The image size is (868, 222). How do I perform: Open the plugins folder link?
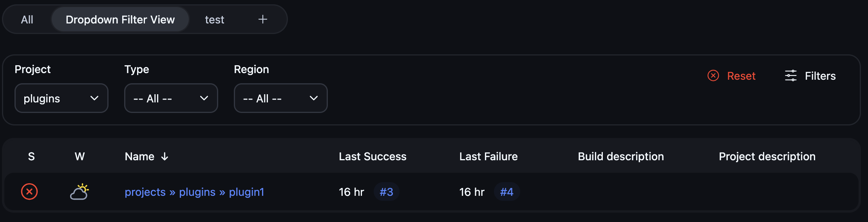(197, 192)
